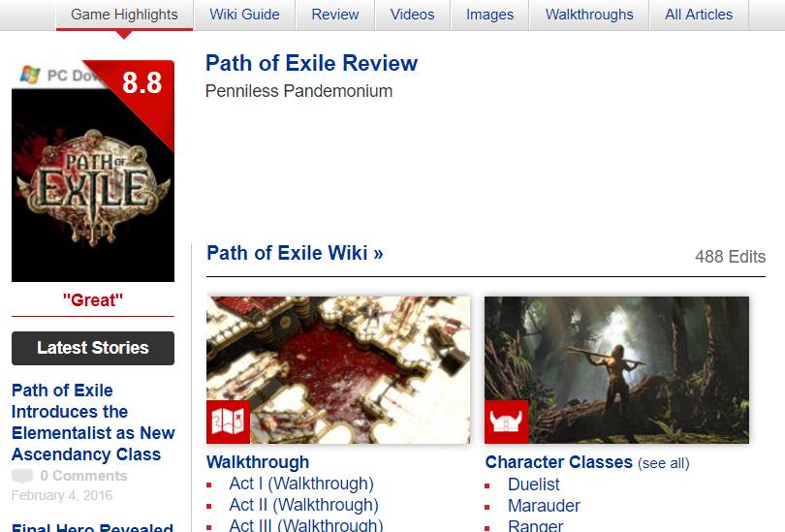The height and width of the screenshot is (532, 785).
Task: Click the comments speech bubble icon
Action: (x=22, y=476)
